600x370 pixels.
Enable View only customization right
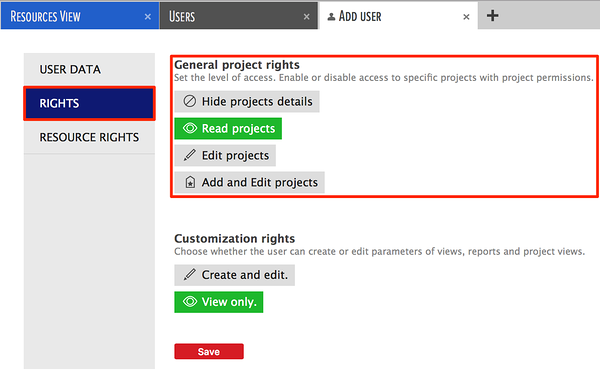click(x=218, y=302)
